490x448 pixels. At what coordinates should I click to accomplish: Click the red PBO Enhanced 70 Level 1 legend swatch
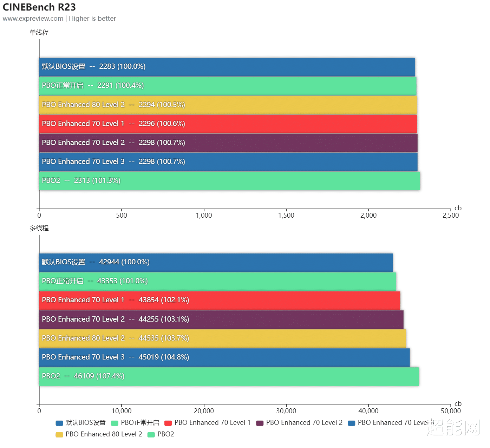coord(168,423)
